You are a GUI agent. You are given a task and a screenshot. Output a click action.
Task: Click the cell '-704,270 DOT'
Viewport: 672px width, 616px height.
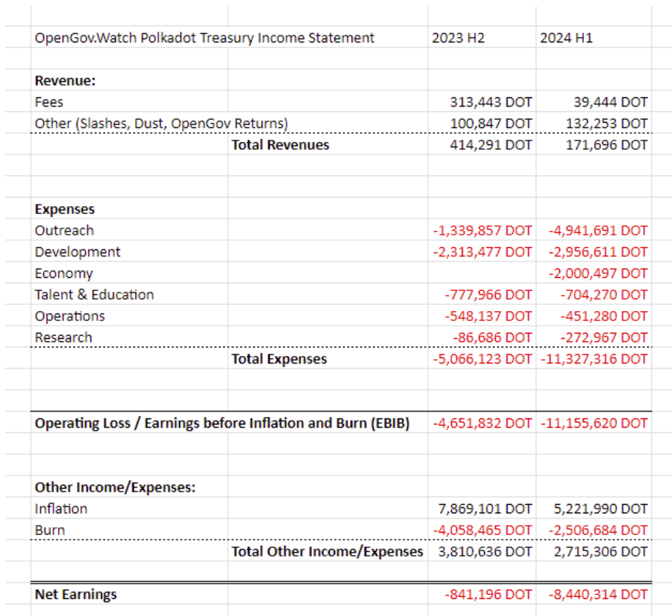[x=604, y=295]
